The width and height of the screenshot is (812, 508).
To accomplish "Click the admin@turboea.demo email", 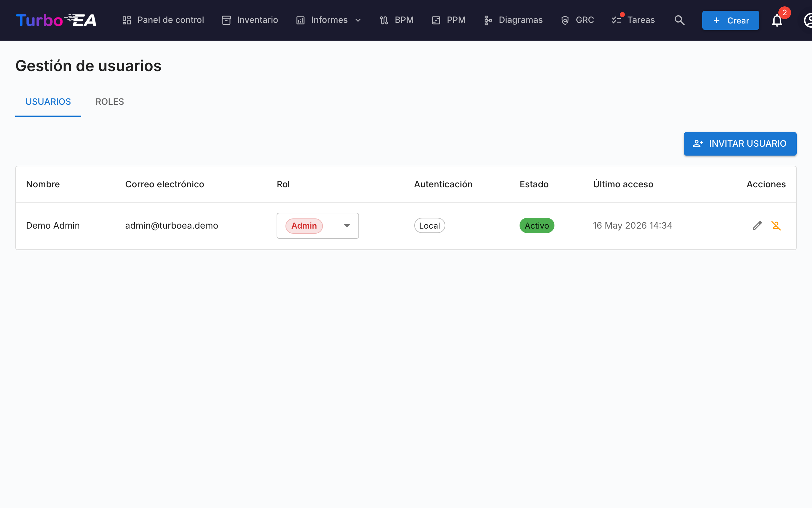I will point(172,225).
